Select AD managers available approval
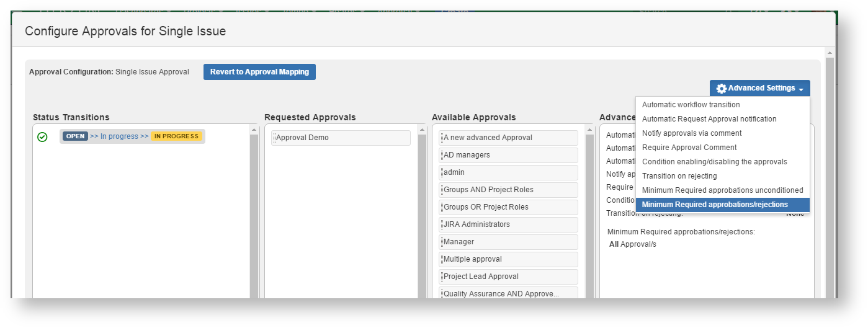Viewport: 868px width, 328px height. point(508,155)
